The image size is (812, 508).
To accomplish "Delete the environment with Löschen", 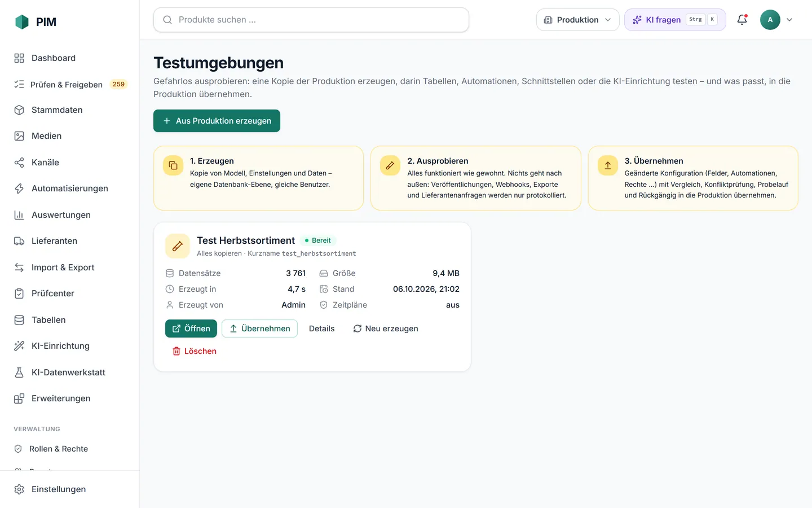I will tap(195, 351).
